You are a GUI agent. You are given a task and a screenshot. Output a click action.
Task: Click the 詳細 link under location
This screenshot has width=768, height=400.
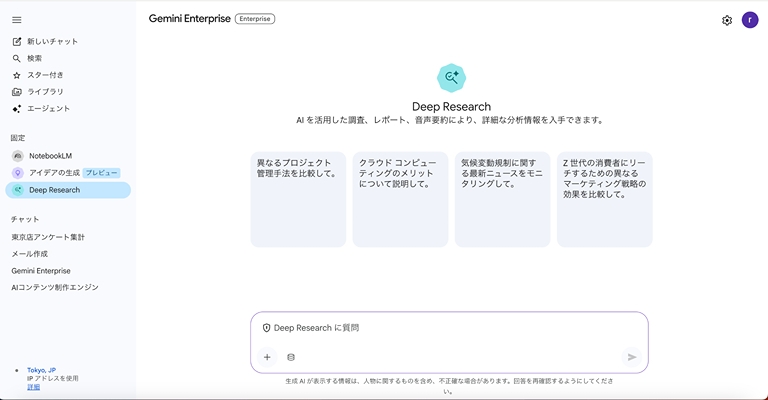point(33,387)
